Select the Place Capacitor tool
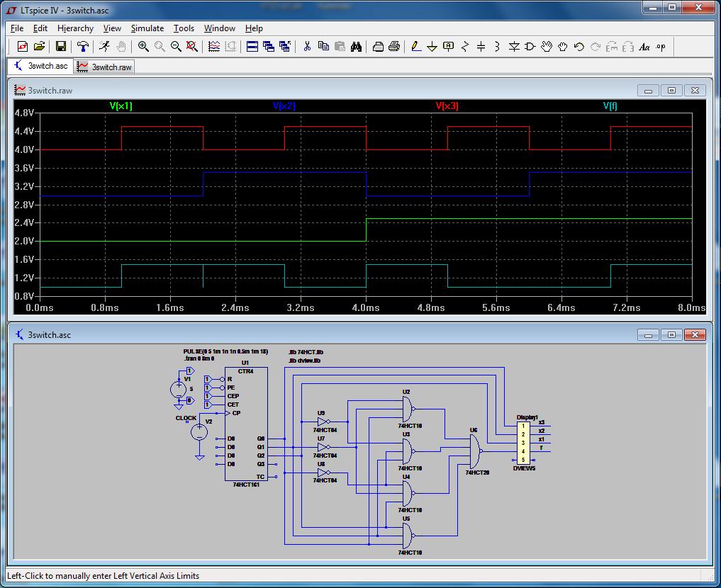Viewport: 721px width, 588px height. 481,46
